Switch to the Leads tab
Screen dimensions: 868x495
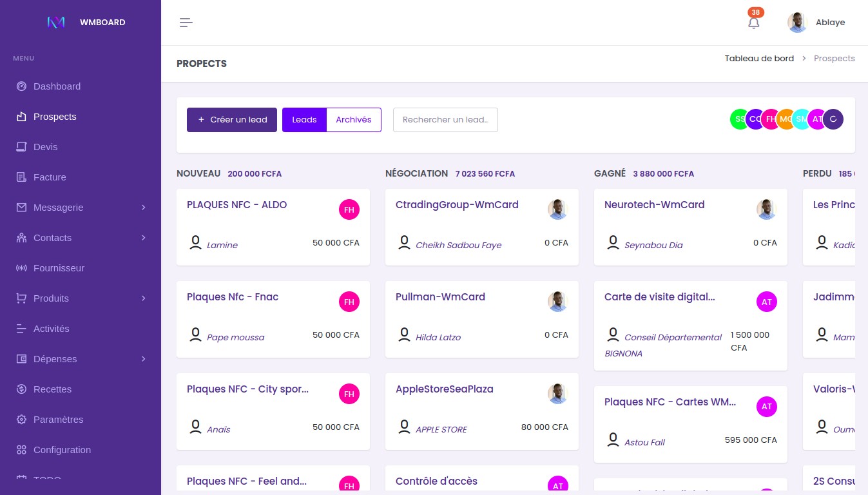tap(304, 120)
